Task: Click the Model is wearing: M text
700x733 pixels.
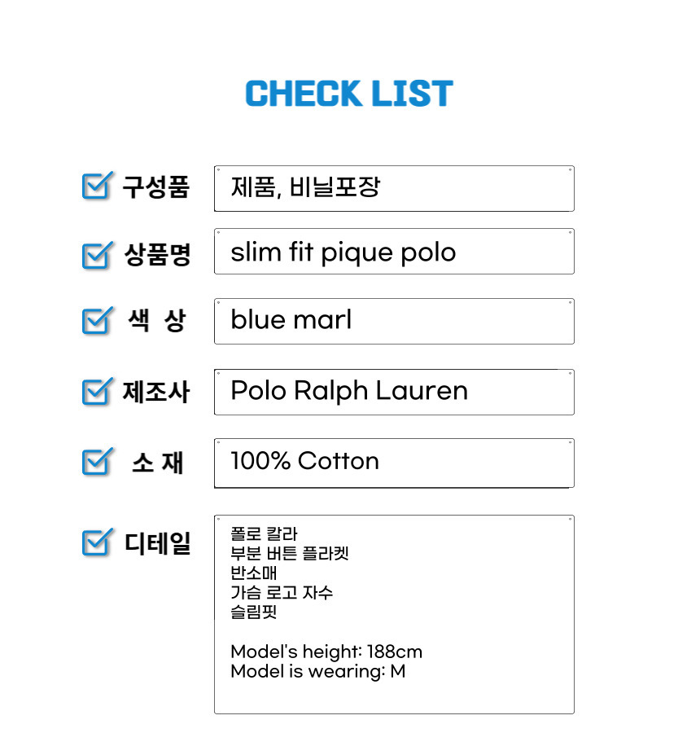Action: (317, 671)
